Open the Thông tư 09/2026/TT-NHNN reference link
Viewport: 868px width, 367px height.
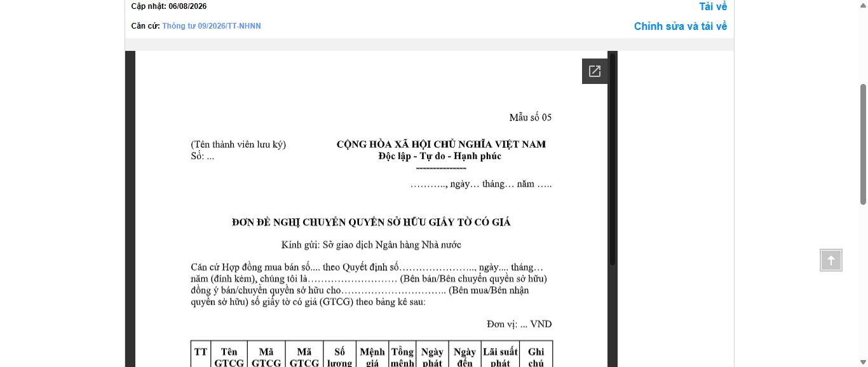tap(212, 26)
